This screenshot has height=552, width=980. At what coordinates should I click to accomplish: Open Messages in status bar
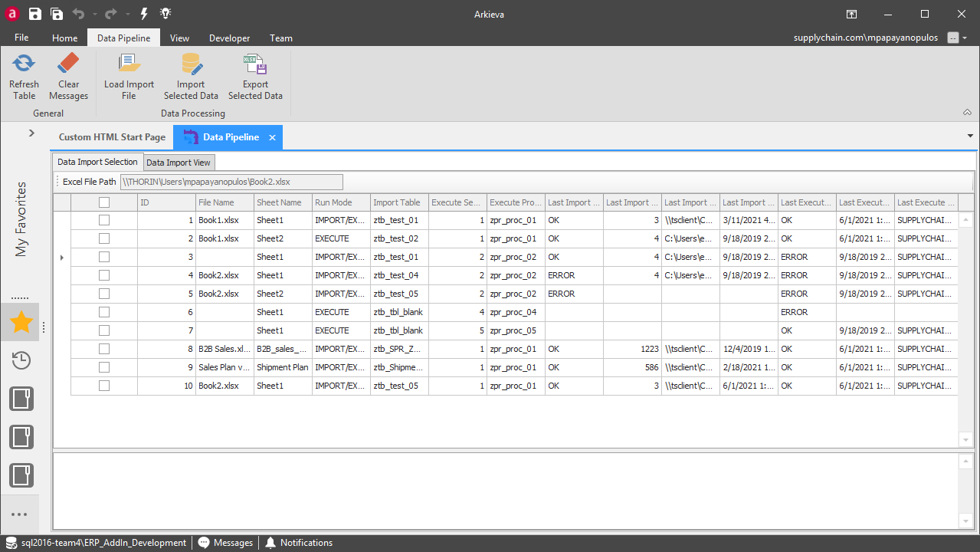coord(225,543)
